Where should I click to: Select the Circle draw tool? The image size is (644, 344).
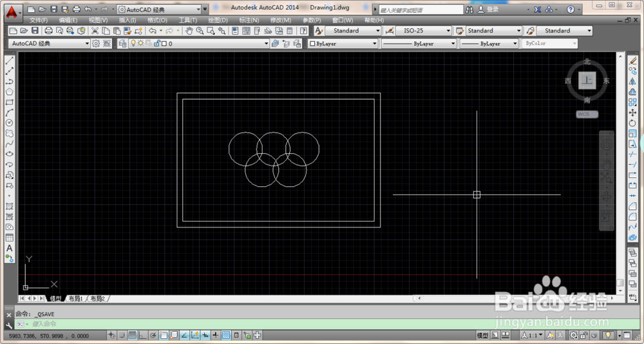pyautogui.click(x=9, y=123)
